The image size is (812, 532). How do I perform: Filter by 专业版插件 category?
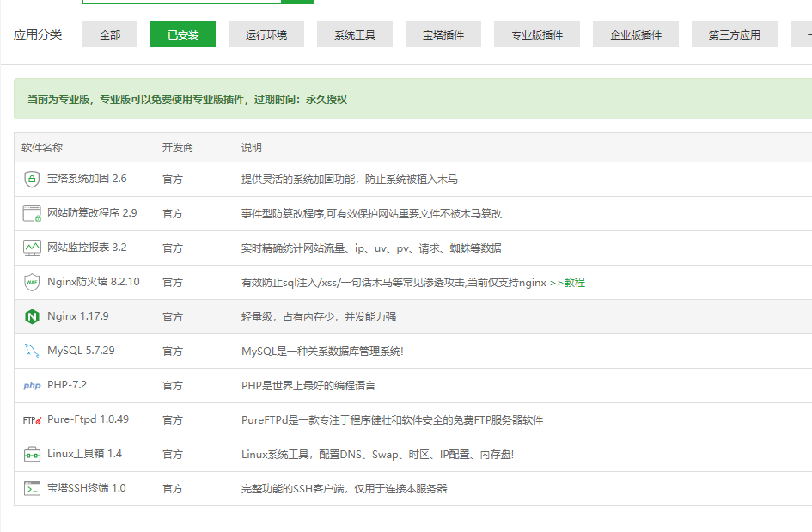[537, 34]
